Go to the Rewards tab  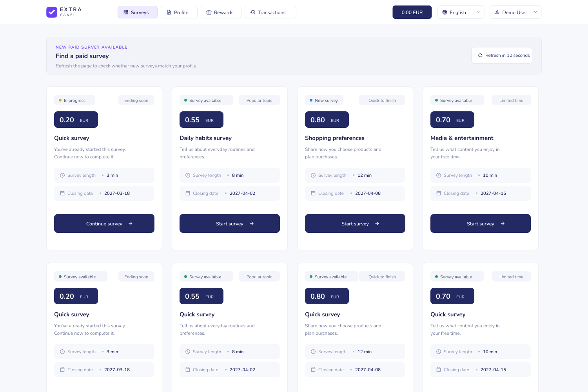click(221, 12)
